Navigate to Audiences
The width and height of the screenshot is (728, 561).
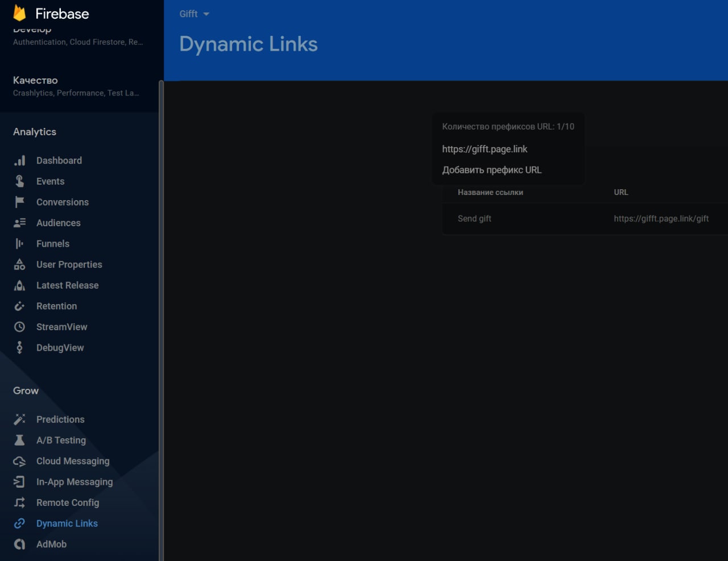[59, 223]
